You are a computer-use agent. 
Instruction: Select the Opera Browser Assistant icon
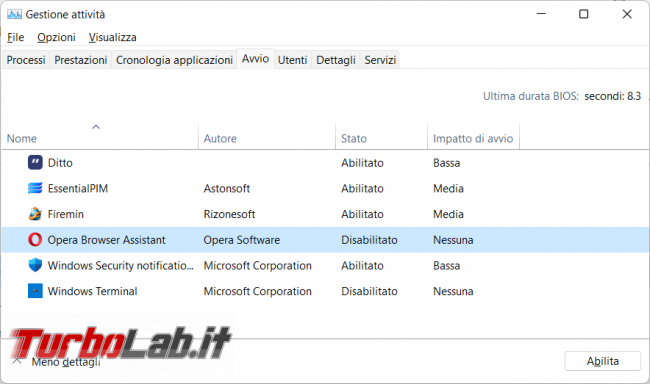(x=35, y=240)
